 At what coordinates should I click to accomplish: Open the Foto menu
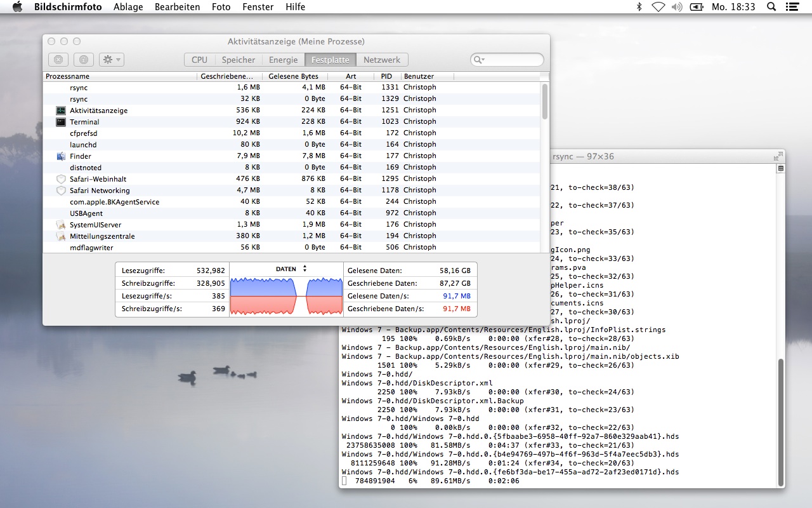click(221, 7)
